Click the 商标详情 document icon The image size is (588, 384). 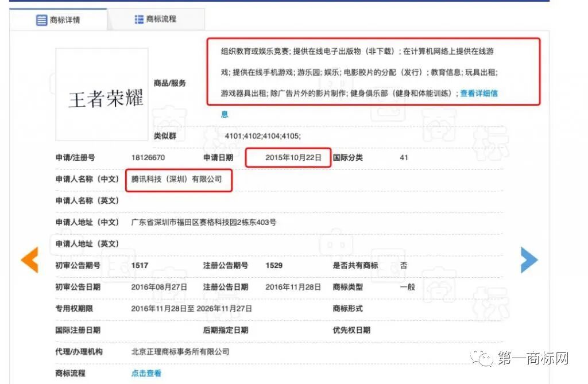pos(41,20)
